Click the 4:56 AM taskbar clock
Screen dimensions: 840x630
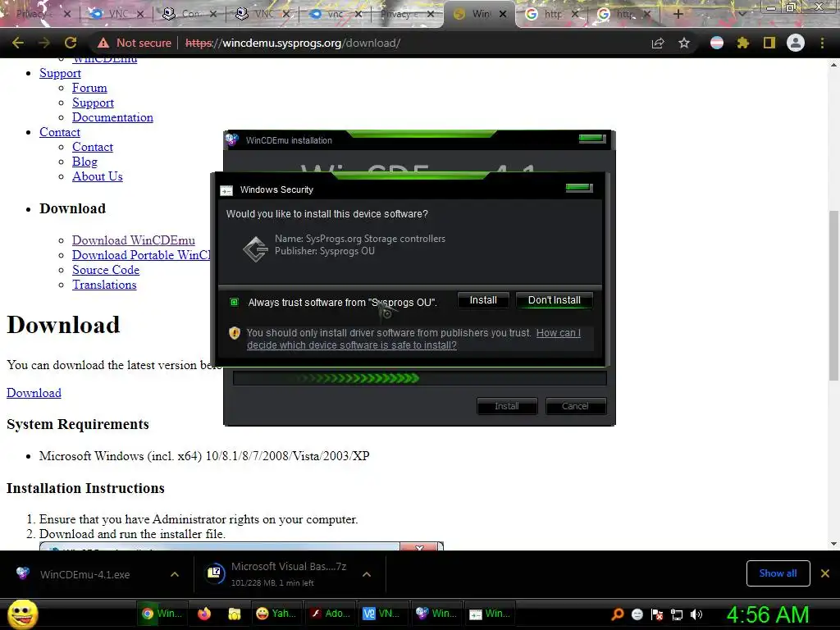tap(768, 614)
